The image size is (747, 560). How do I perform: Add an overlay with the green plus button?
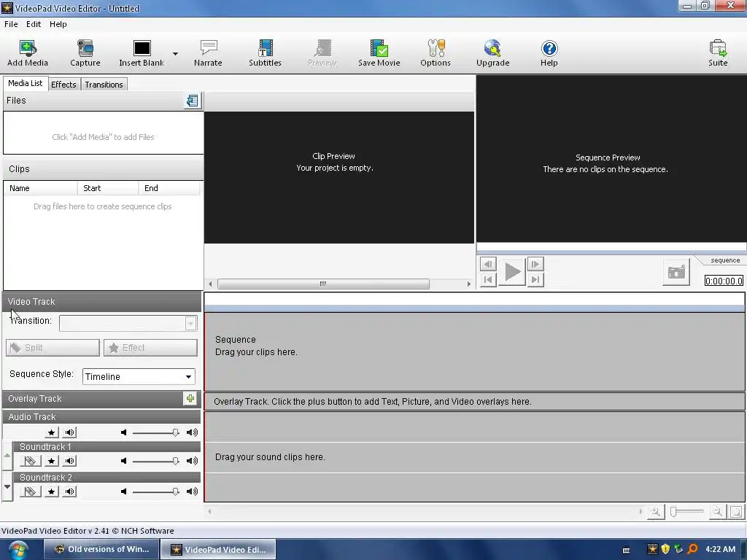tap(190, 399)
